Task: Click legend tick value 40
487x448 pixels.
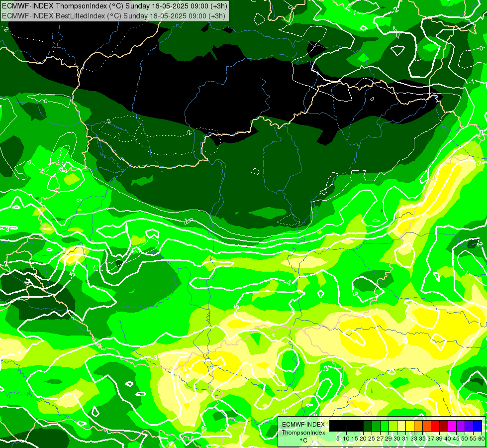Action: pos(448,439)
